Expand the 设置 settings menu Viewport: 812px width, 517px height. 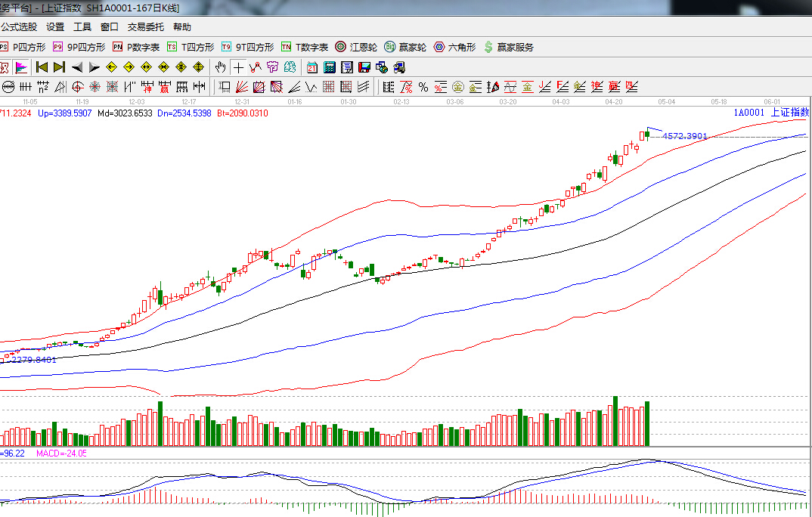click(x=55, y=27)
